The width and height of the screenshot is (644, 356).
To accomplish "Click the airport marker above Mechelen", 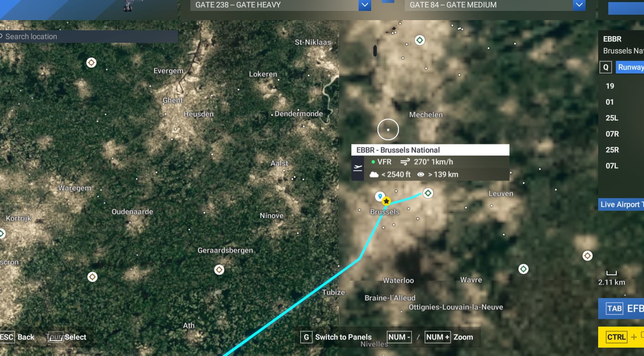I will pos(420,40).
